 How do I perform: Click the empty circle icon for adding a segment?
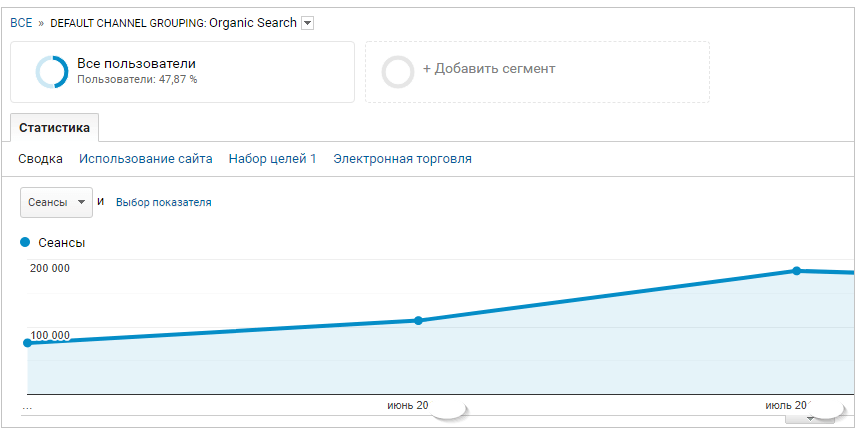[397, 72]
